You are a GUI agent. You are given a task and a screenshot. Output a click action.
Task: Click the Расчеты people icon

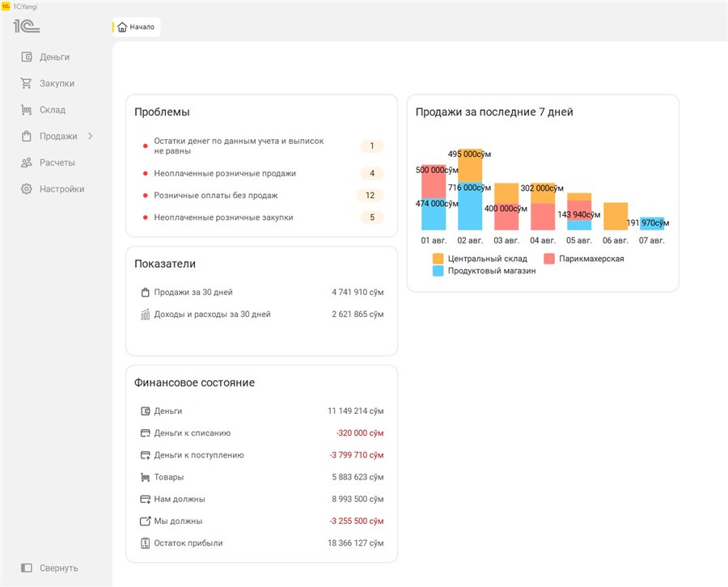(27, 163)
